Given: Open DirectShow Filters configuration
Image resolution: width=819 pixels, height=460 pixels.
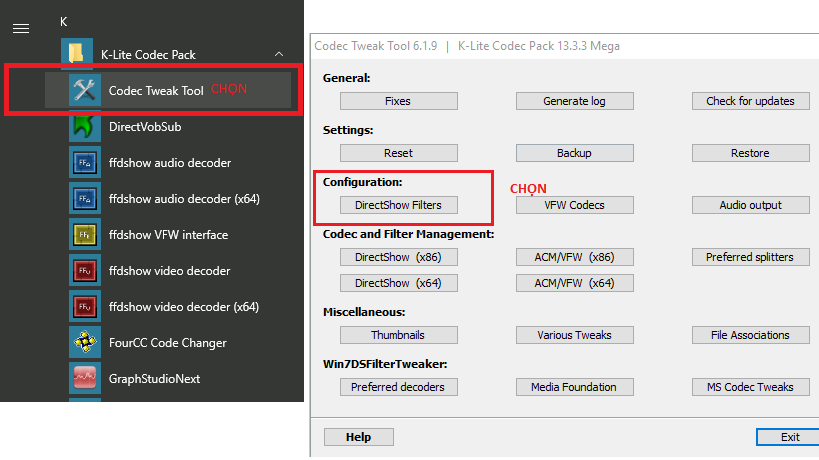Looking at the screenshot, I should tap(399, 205).
